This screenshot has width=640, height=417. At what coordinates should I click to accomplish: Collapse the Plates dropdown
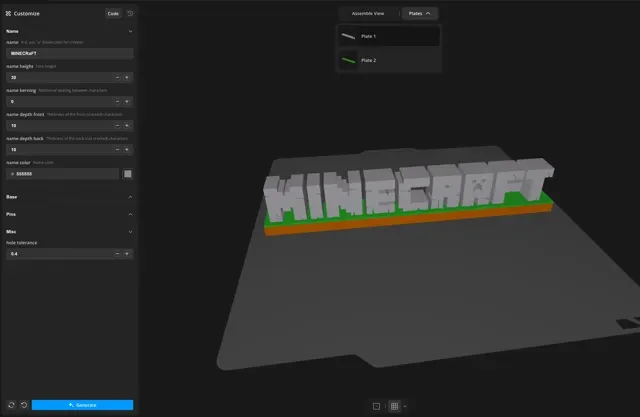(420, 13)
